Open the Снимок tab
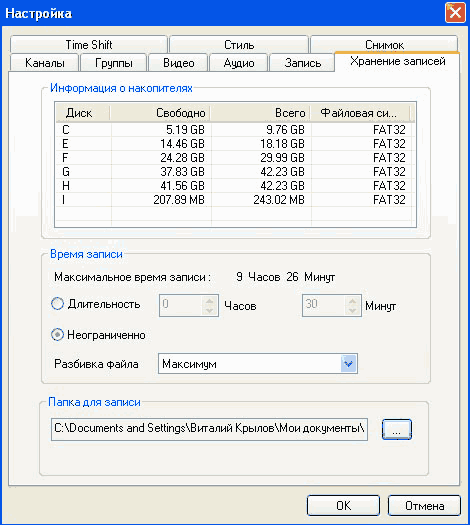 [x=384, y=44]
